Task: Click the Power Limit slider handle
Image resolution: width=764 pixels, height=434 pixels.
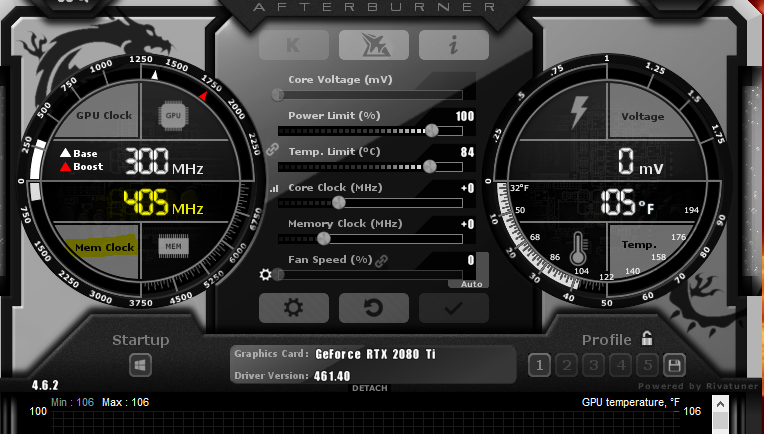Action: coord(432,131)
